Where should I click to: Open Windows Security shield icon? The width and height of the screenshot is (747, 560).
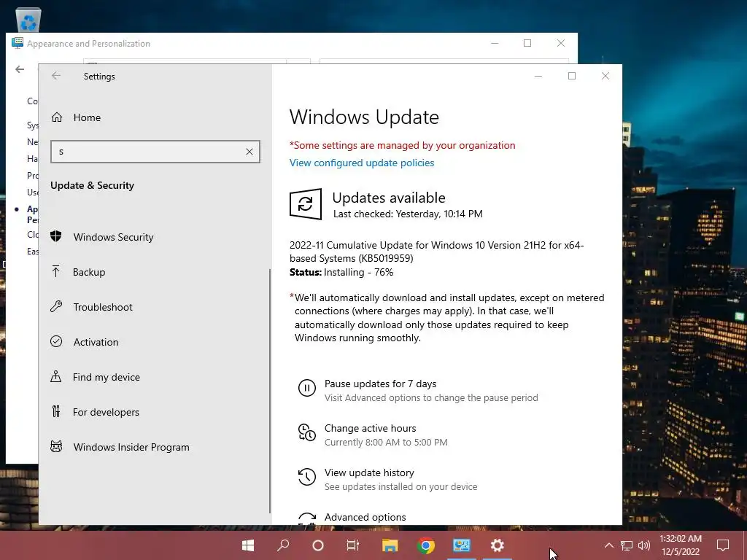56,236
